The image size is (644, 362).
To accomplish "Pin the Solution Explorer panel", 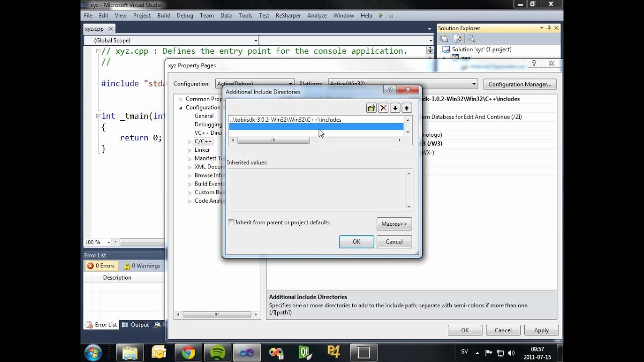I will (549, 28).
